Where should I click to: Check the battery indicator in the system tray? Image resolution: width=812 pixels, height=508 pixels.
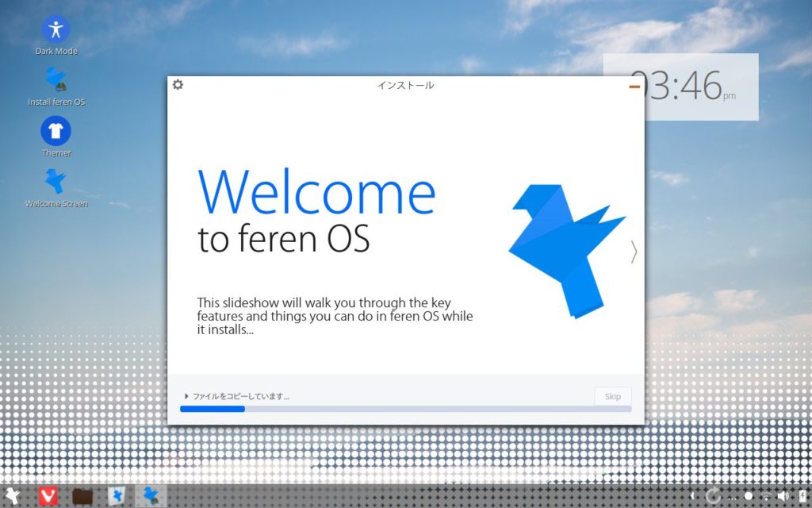pyautogui.click(x=802, y=497)
